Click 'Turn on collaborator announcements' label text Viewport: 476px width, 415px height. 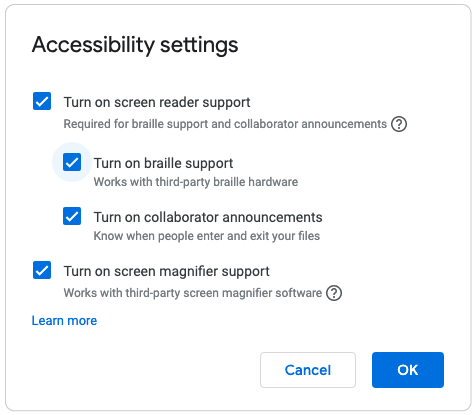coord(208,217)
